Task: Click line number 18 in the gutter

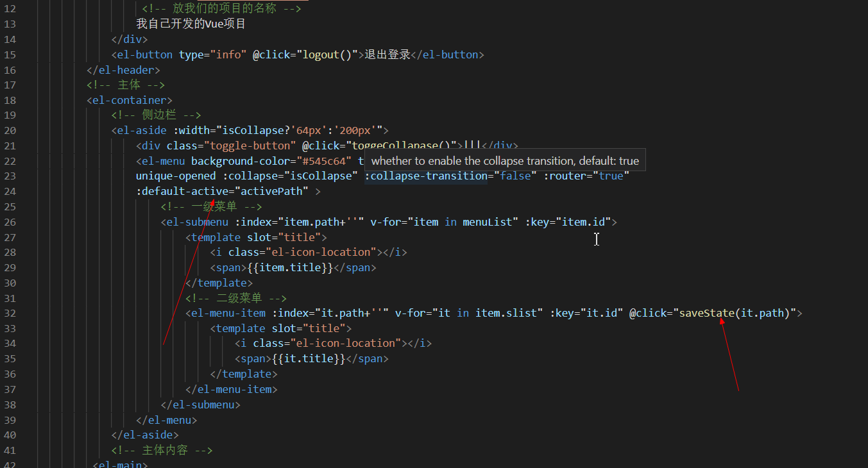Action: tap(10, 100)
